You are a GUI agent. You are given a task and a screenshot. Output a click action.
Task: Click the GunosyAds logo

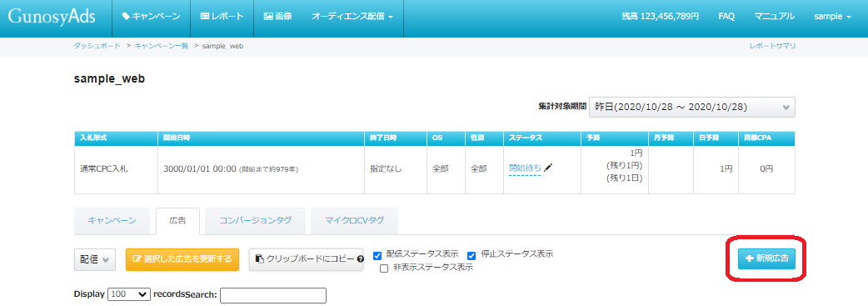(x=52, y=17)
